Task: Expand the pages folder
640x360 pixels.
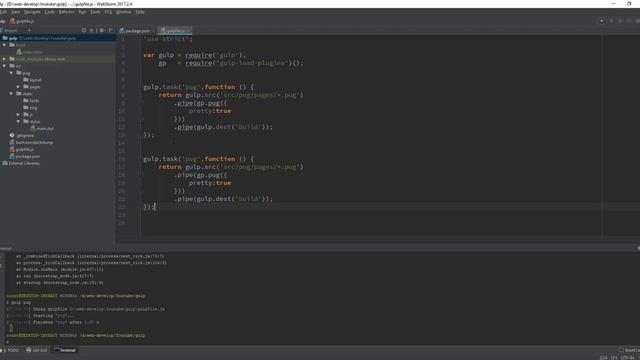Action: [18, 87]
